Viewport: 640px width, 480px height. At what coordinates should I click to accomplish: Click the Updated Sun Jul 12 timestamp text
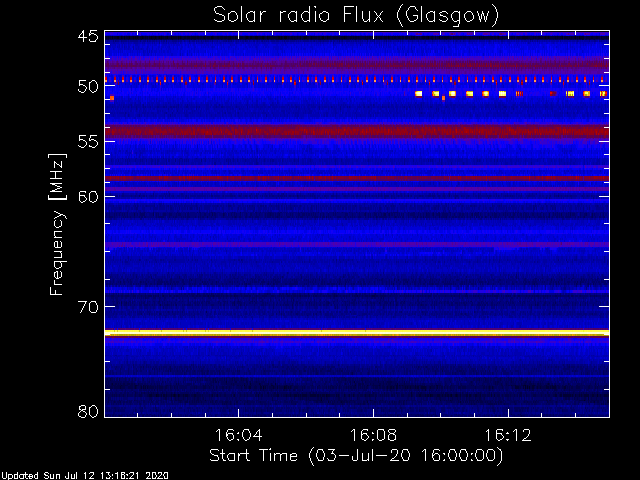pyautogui.click(x=84, y=476)
